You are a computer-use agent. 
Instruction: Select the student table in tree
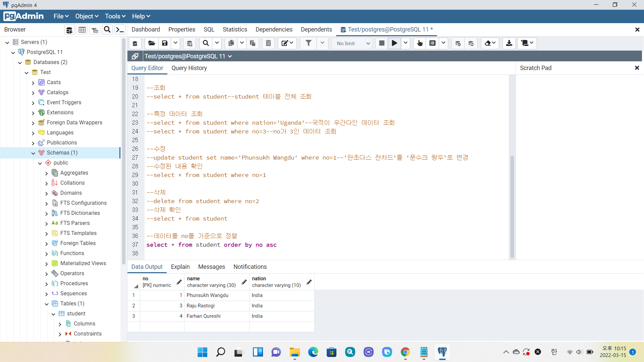coord(76,314)
